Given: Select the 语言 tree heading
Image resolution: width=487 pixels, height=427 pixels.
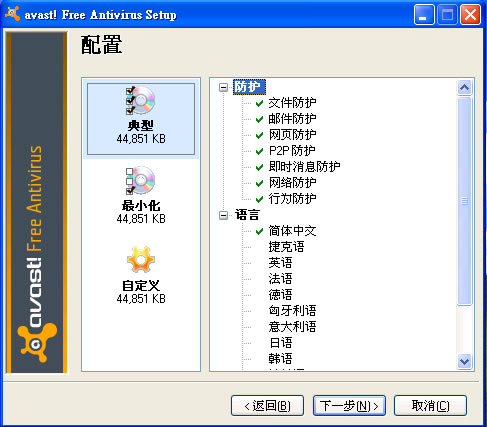Looking at the screenshot, I should [247, 215].
